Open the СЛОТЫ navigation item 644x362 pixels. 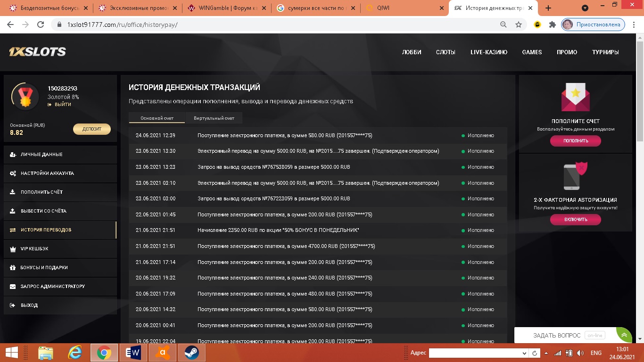(446, 52)
